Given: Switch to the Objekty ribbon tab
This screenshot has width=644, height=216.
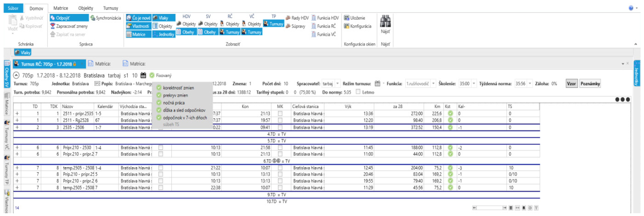Looking at the screenshot, I should (86, 8).
